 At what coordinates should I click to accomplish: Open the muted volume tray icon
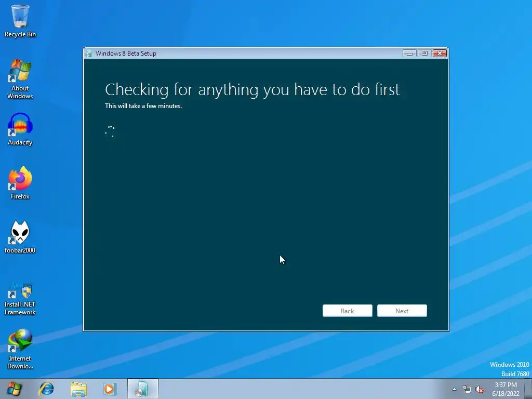click(480, 389)
